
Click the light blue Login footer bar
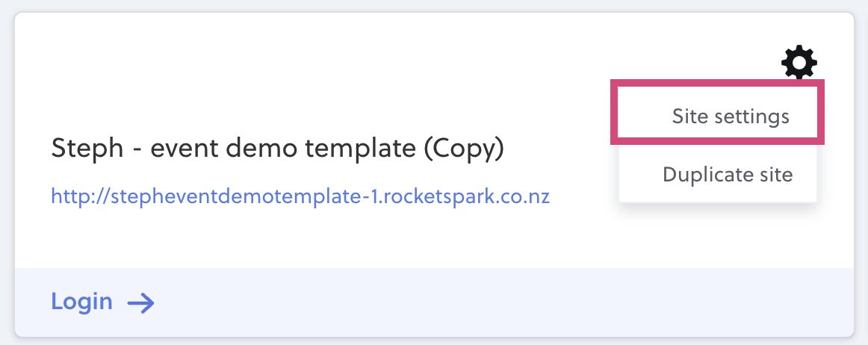click(434, 302)
